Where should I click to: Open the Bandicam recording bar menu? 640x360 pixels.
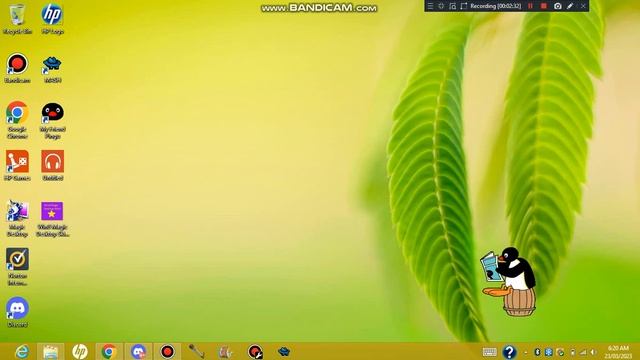(430, 6)
